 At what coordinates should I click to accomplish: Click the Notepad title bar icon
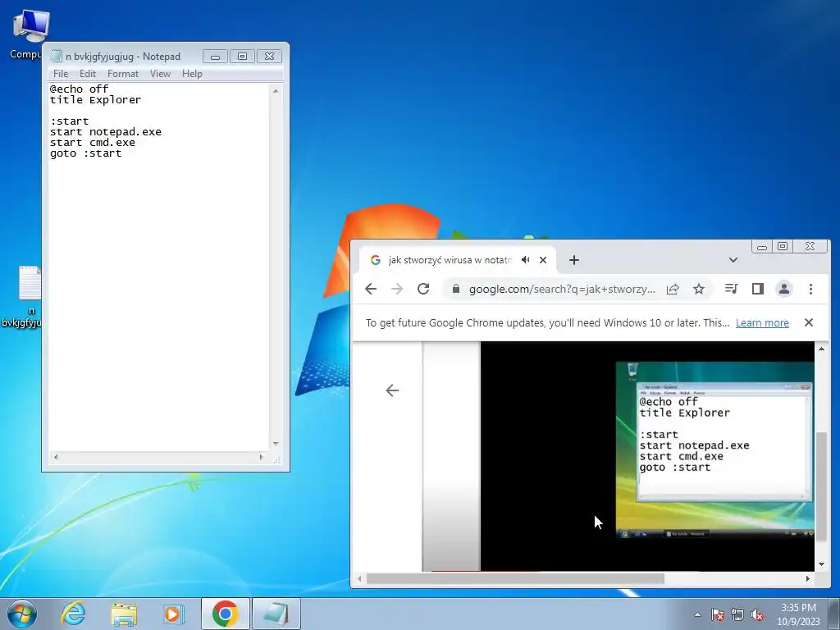click(57, 56)
